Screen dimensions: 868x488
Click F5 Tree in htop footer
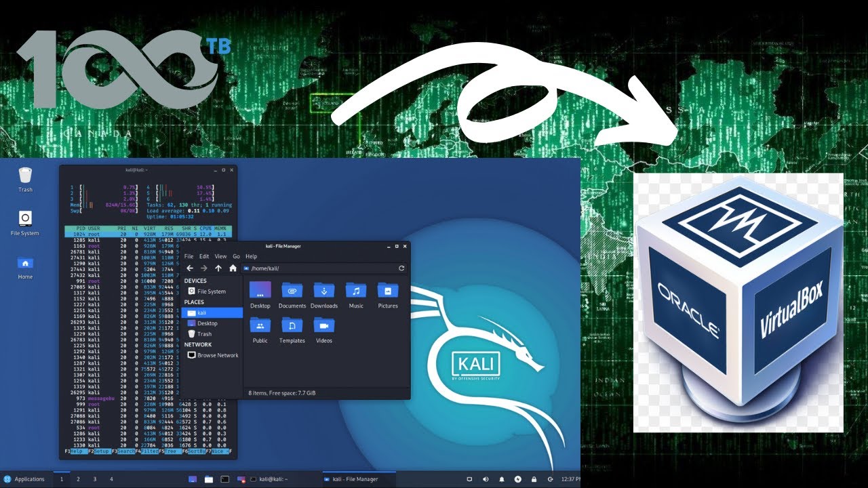(x=170, y=451)
